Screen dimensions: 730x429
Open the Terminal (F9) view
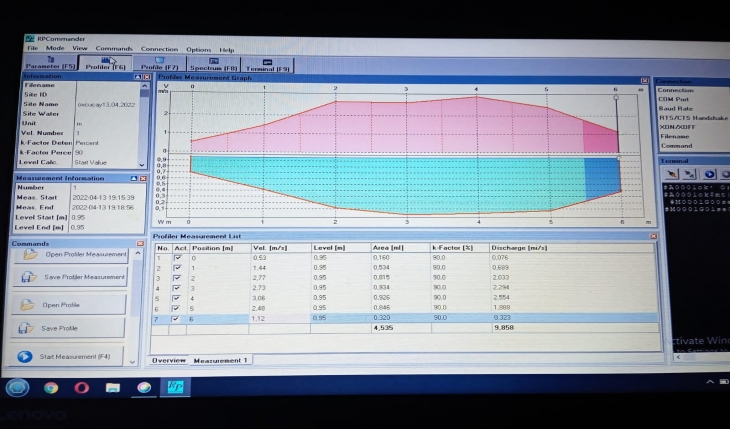click(268, 65)
